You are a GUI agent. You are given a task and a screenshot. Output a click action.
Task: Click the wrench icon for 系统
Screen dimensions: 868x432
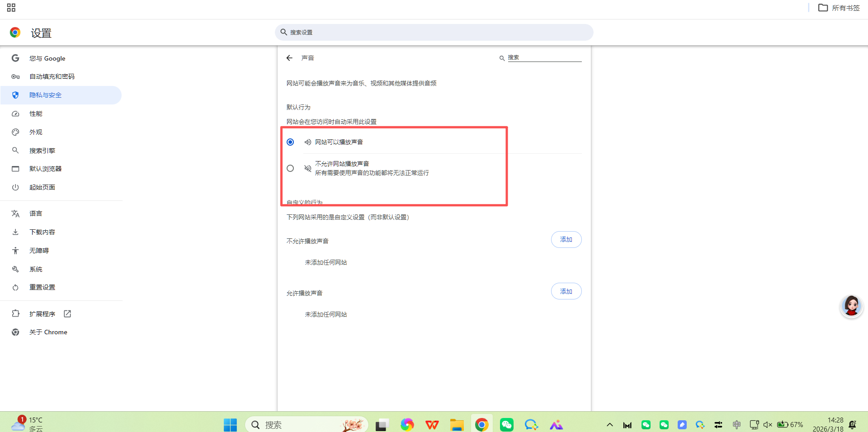pos(15,269)
